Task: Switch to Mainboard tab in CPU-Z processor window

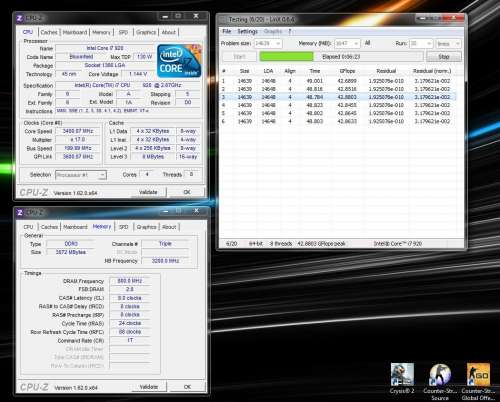Action: pyautogui.click(x=75, y=32)
